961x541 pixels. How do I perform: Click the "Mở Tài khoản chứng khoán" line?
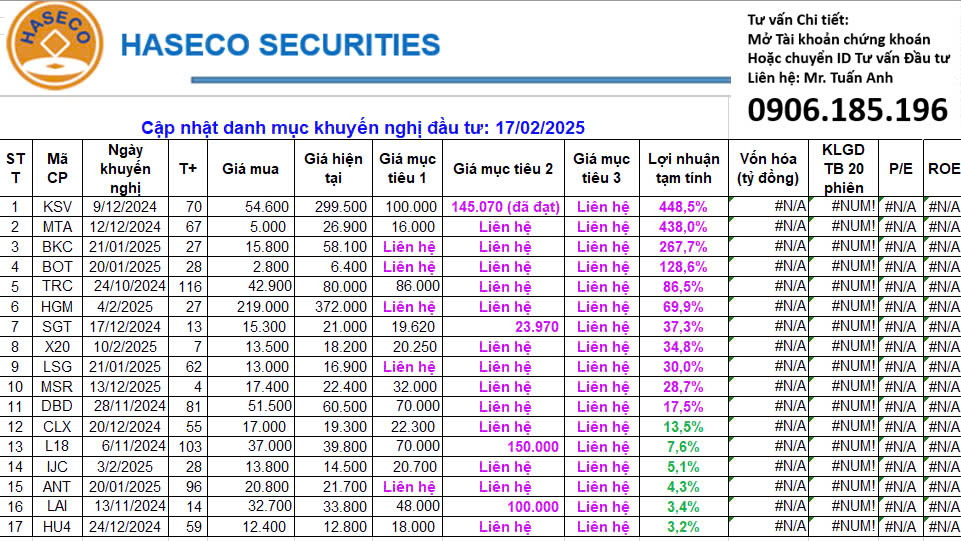[x=838, y=39]
